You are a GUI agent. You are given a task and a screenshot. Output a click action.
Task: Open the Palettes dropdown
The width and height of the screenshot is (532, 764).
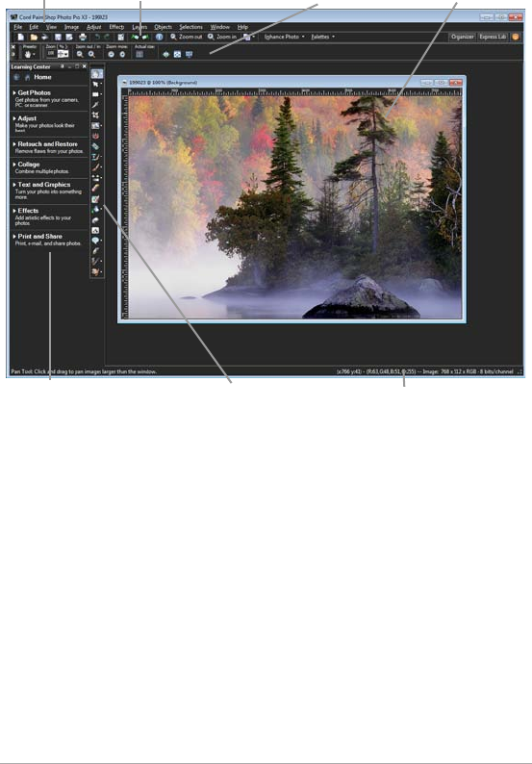coord(322,37)
